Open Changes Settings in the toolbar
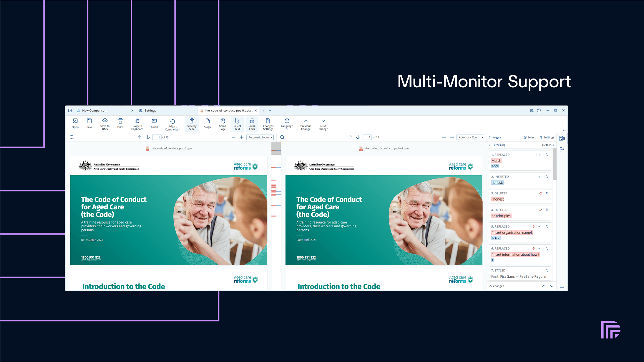 tap(268, 124)
